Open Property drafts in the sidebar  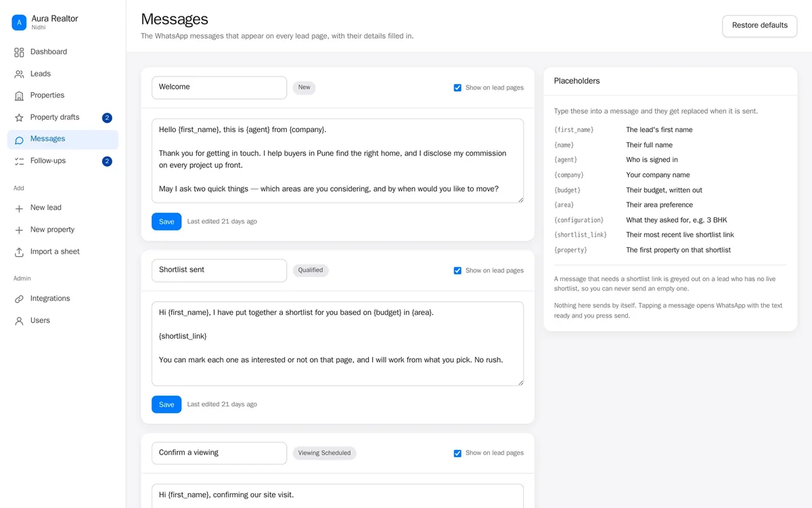(x=63, y=118)
